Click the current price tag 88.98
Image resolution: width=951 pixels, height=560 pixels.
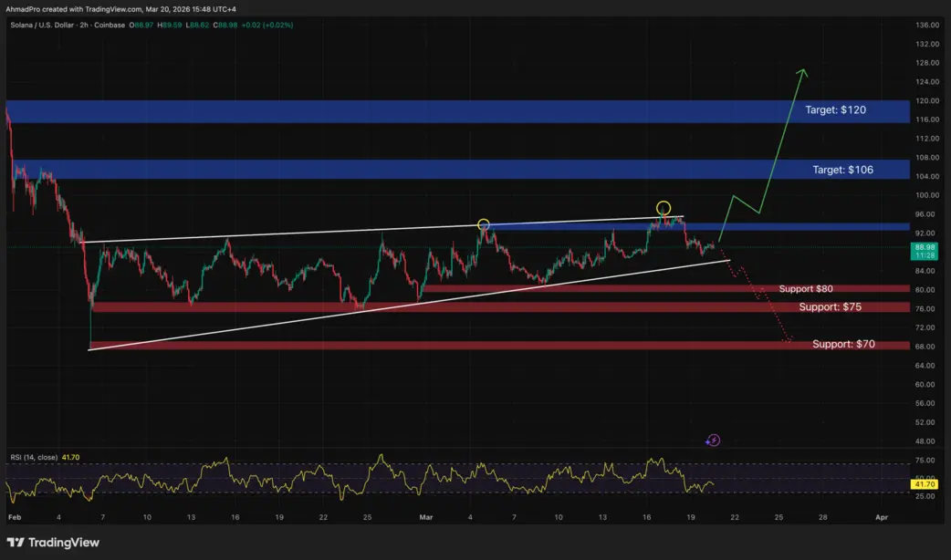pyautogui.click(x=925, y=251)
